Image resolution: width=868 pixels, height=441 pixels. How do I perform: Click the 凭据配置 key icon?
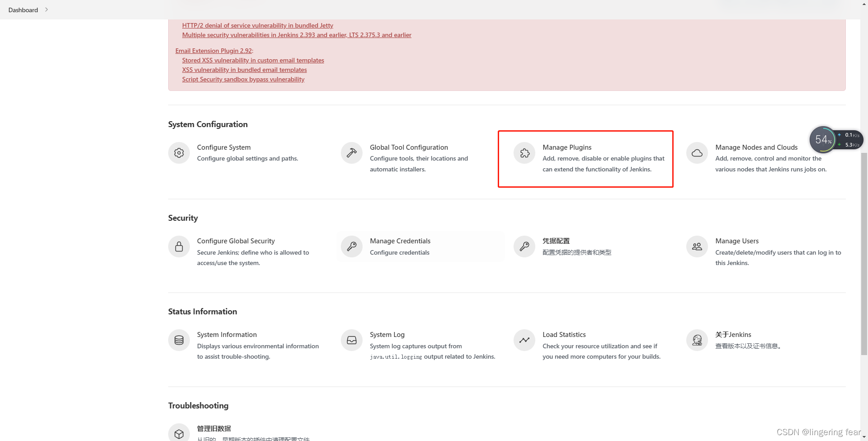click(x=524, y=247)
